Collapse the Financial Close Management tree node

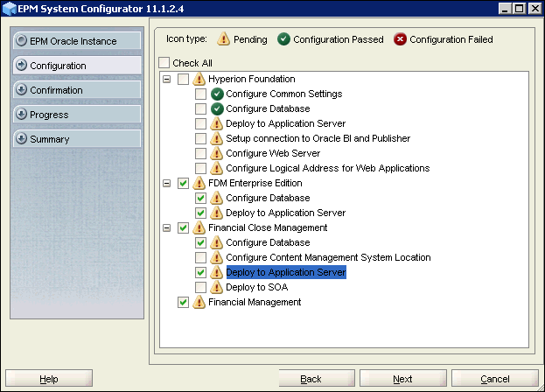(167, 228)
